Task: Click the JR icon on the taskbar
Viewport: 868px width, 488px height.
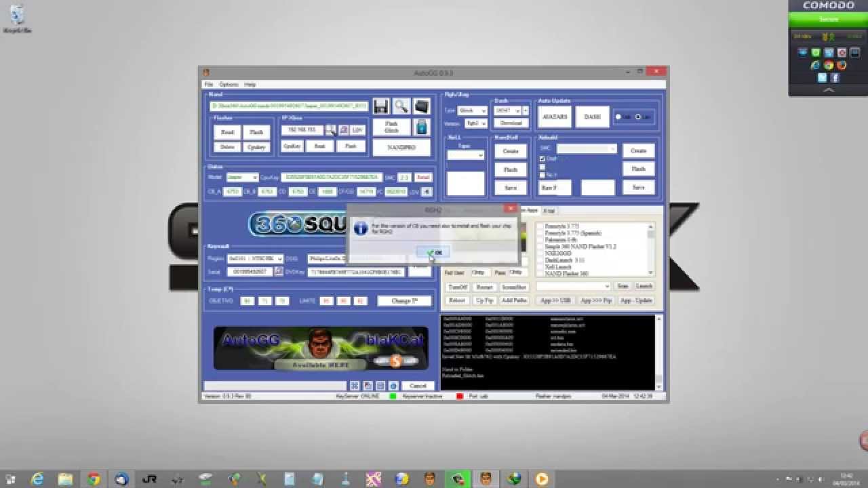Action: click(150, 479)
